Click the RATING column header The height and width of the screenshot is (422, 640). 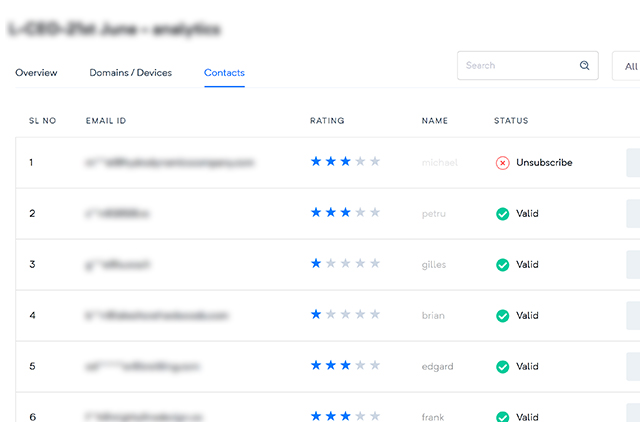click(327, 121)
